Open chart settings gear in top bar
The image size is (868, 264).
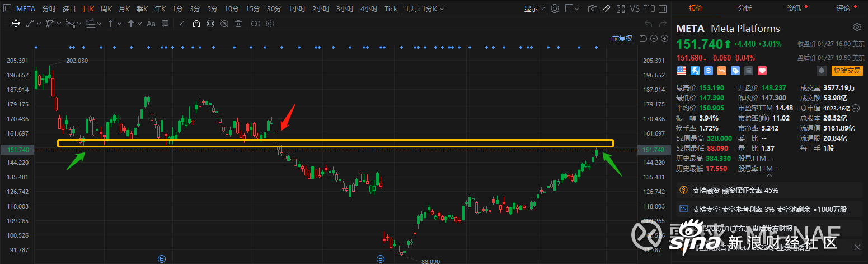tap(555, 8)
